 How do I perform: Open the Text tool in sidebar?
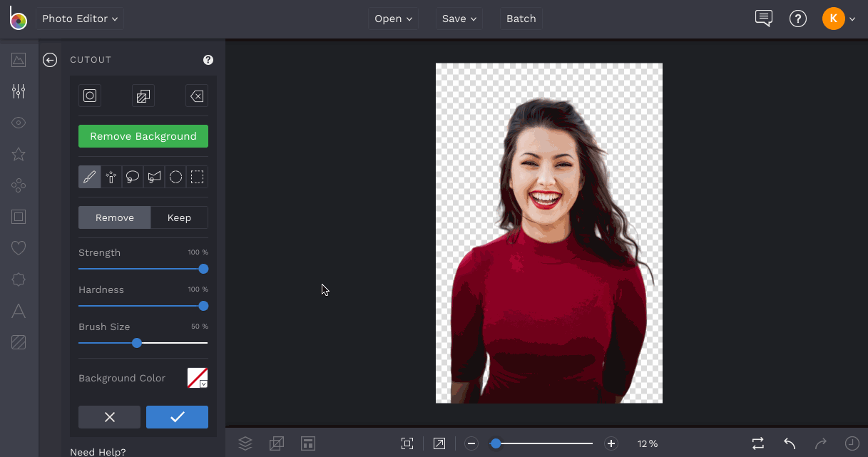tap(19, 311)
